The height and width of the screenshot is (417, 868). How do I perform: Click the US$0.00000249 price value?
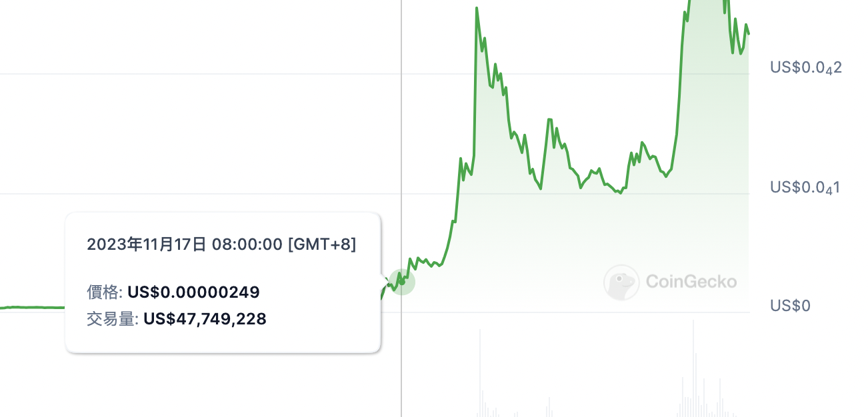click(193, 292)
